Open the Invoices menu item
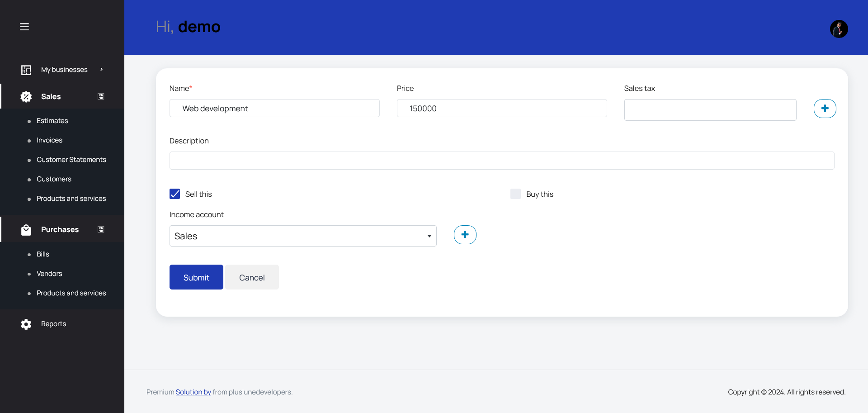Image resolution: width=868 pixels, height=413 pixels. pos(49,140)
